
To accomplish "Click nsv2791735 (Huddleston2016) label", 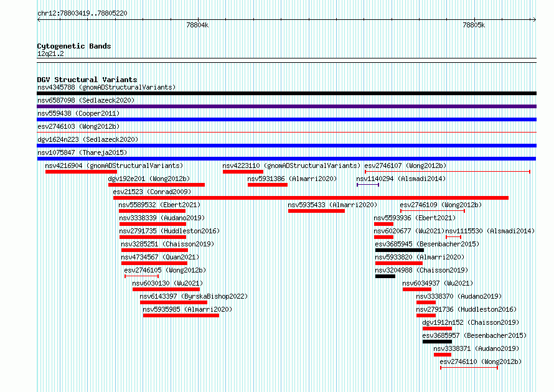I will click(x=169, y=231).
